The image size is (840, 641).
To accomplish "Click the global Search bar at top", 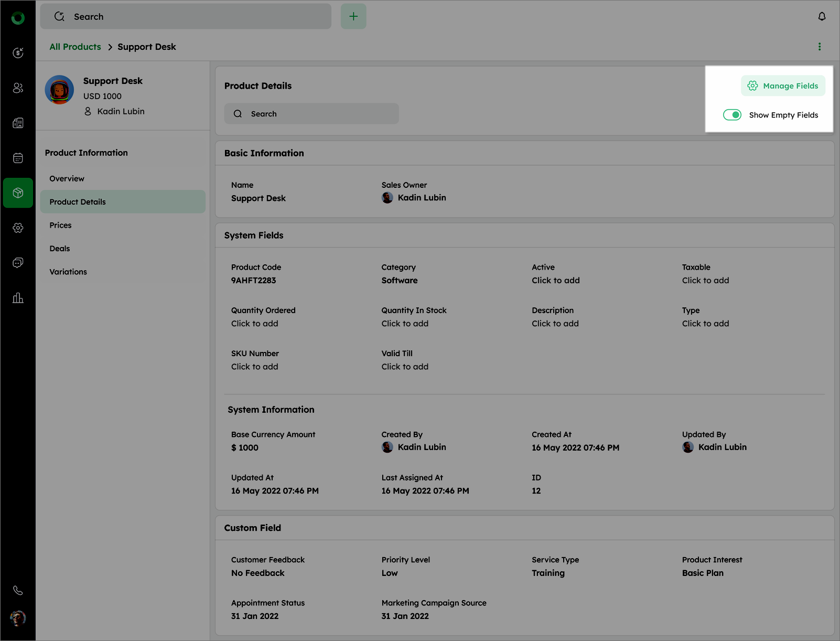I will point(186,16).
